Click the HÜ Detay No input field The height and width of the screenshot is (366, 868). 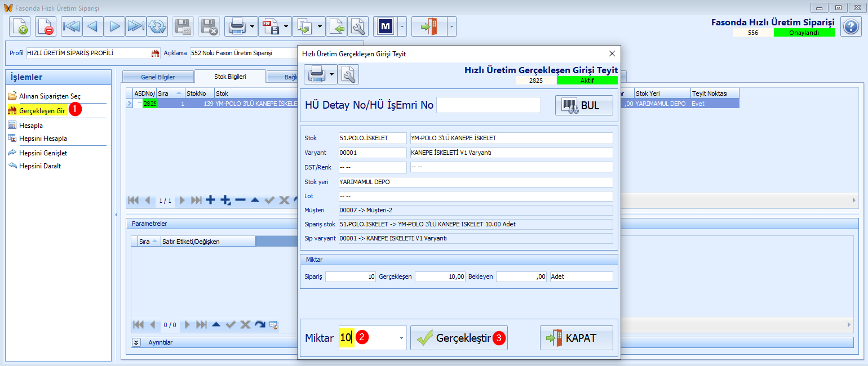tap(489, 105)
